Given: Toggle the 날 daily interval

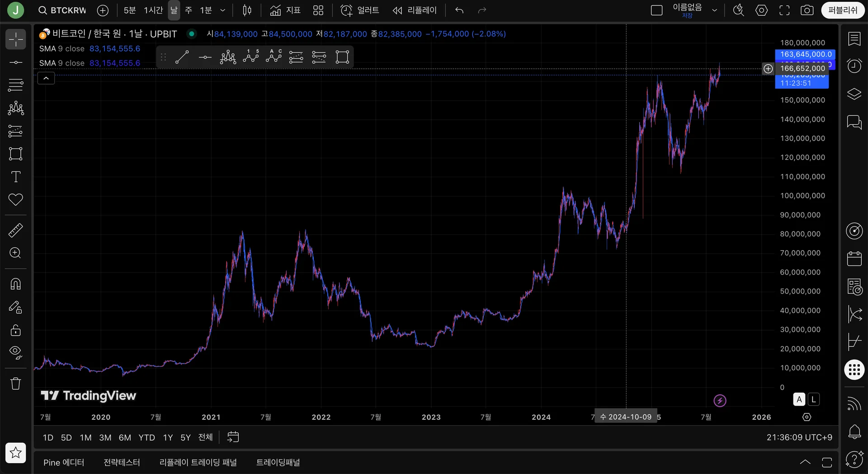Looking at the screenshot, I should [174, 10].
